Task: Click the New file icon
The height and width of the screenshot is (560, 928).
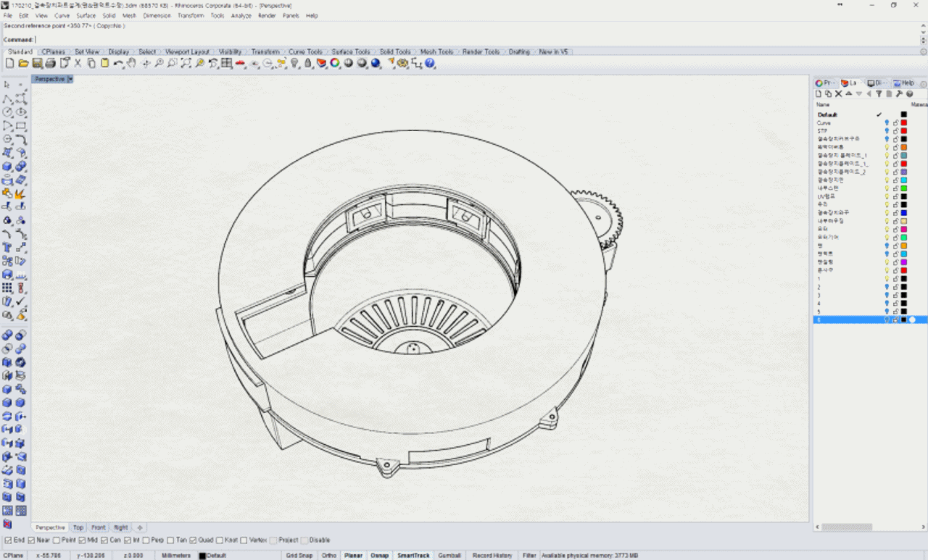Action: coord(9,64)
